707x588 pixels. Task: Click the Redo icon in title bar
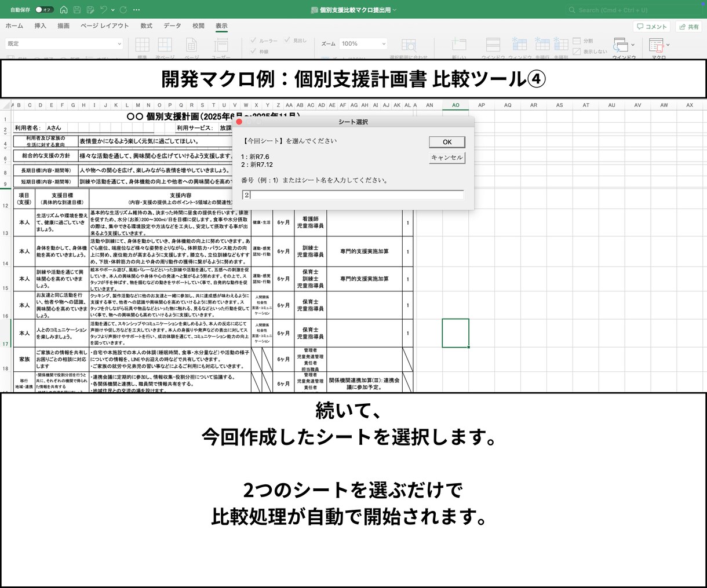123,10
